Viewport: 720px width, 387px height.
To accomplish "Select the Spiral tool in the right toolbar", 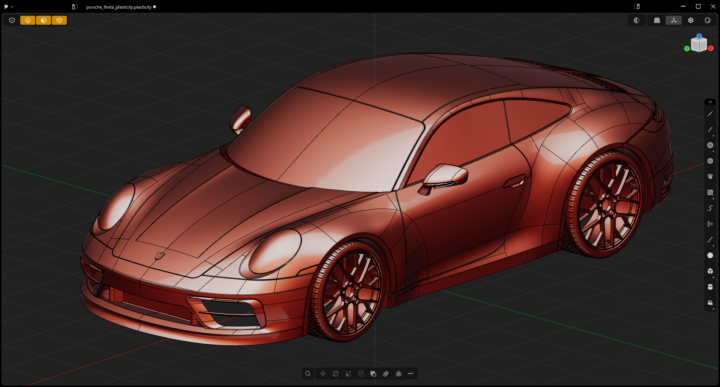I will (x=710, y=208).
